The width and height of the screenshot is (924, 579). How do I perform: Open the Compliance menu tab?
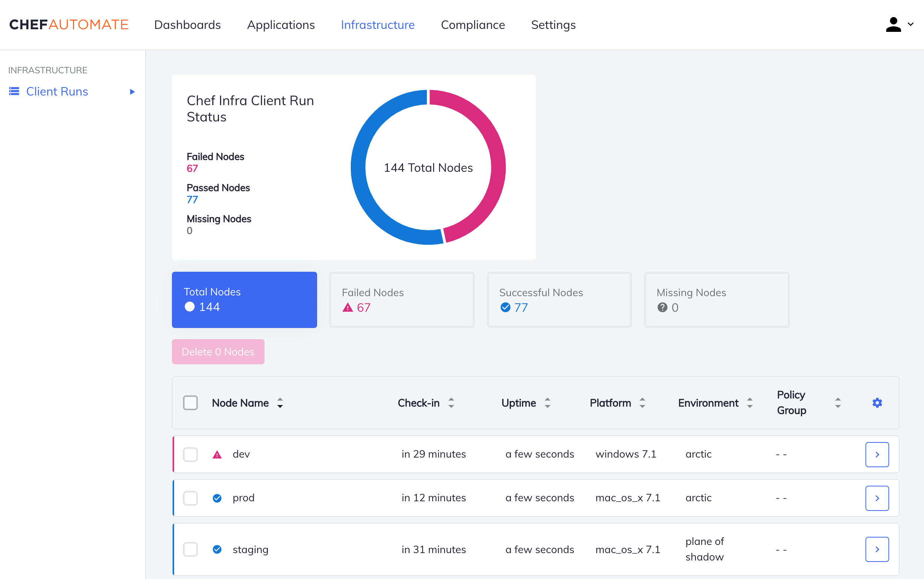[473, 24]
